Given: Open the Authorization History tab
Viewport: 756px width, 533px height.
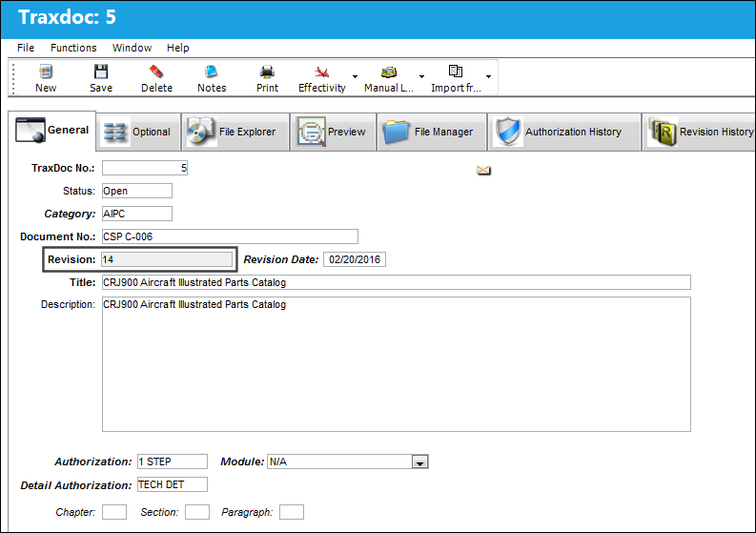Looking at the screenshot, I should click(x=564, y=132).
